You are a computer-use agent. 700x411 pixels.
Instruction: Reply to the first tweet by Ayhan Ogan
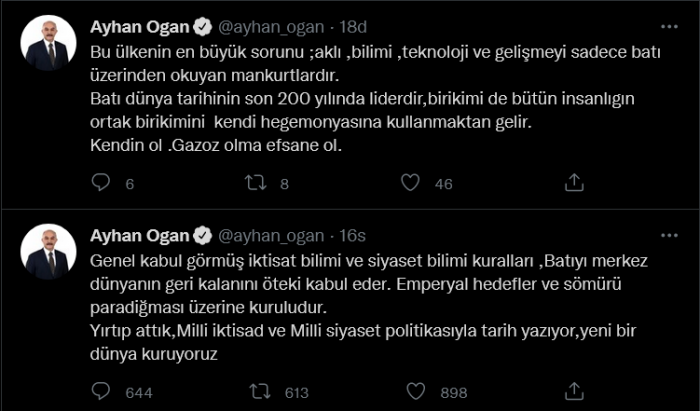(x=101, y=183)
